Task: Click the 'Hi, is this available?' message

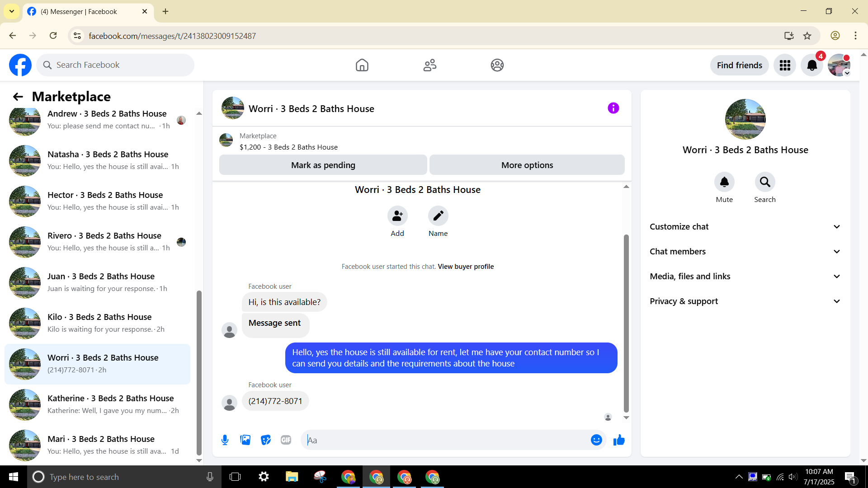Action: click(x=284, y=302)
